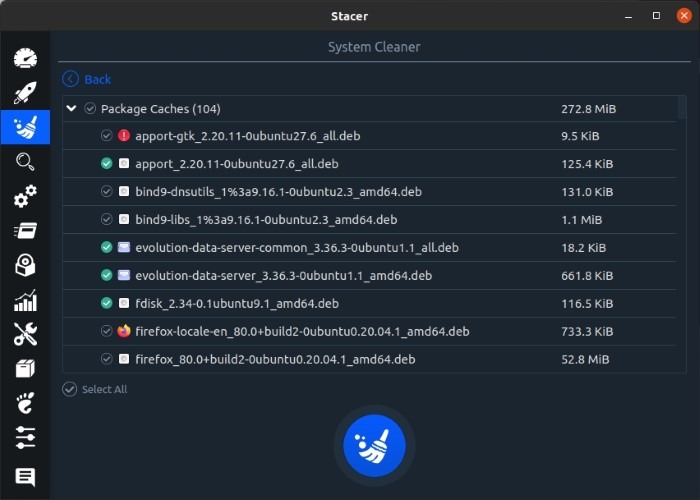This screenshot has width=700, height=500.
Task: Click the Select All label text
Action: pyautogui.click(x=104, y=389)
